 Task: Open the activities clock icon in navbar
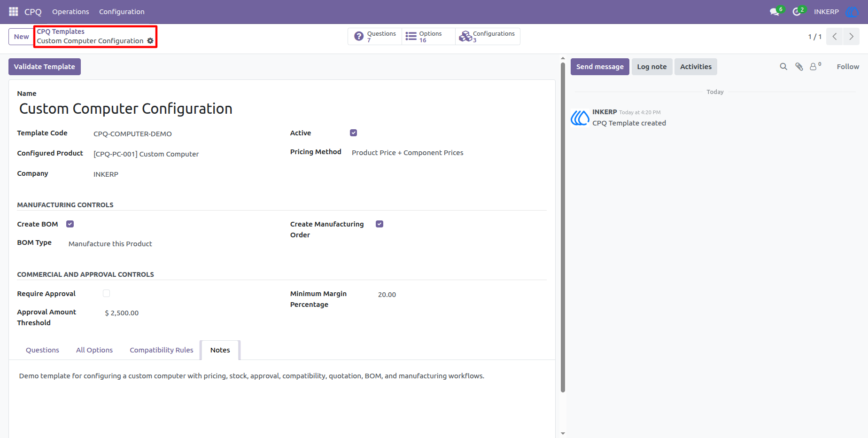click(797, 12)
